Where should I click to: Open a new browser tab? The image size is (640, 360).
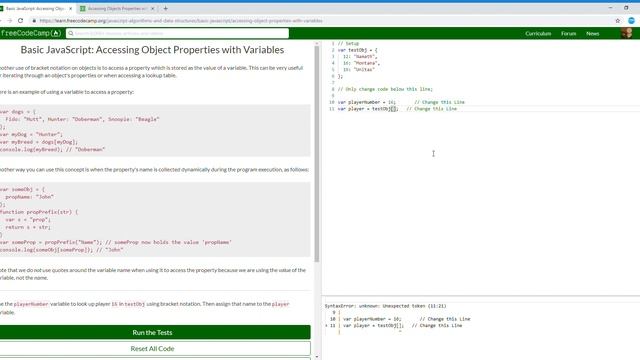(165, 8)
